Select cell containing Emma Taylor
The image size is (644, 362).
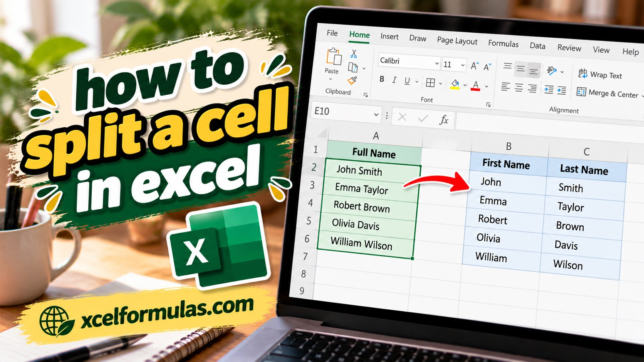371,189
